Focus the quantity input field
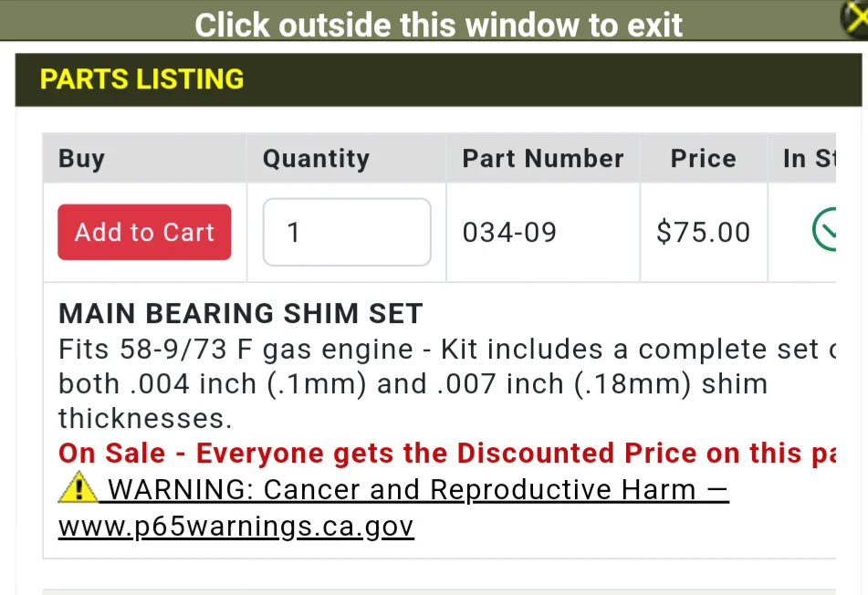 (x=347, y=232)
